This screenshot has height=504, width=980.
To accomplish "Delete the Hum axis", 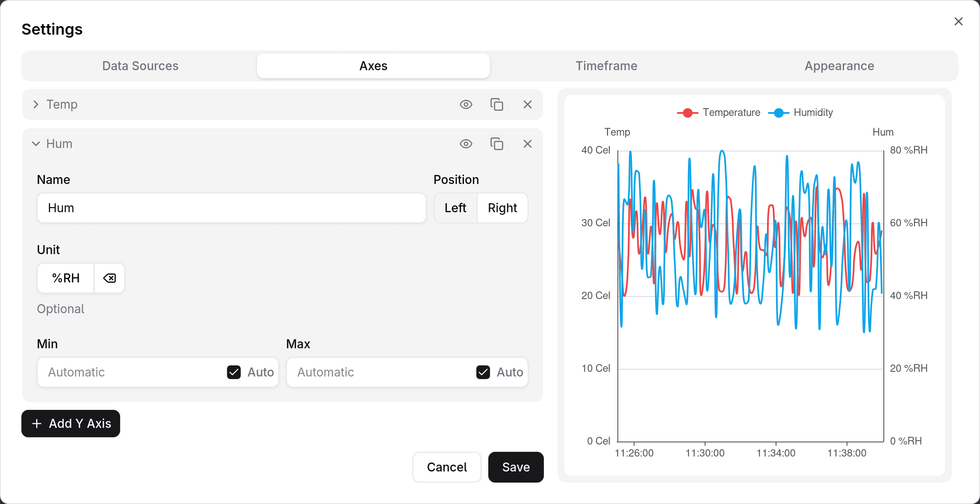I will pos(527,144).
